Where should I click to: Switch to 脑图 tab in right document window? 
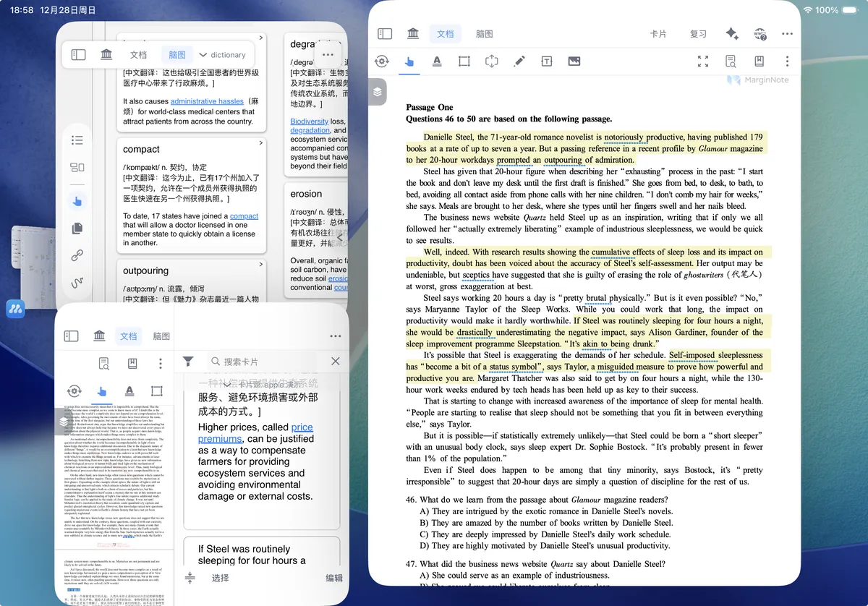click(484, 33)
